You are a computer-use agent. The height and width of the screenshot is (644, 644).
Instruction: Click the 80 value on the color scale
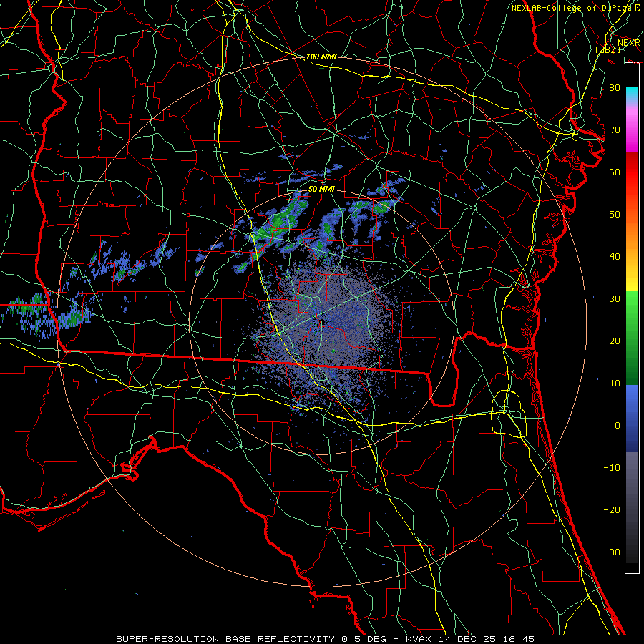point(615,87)
